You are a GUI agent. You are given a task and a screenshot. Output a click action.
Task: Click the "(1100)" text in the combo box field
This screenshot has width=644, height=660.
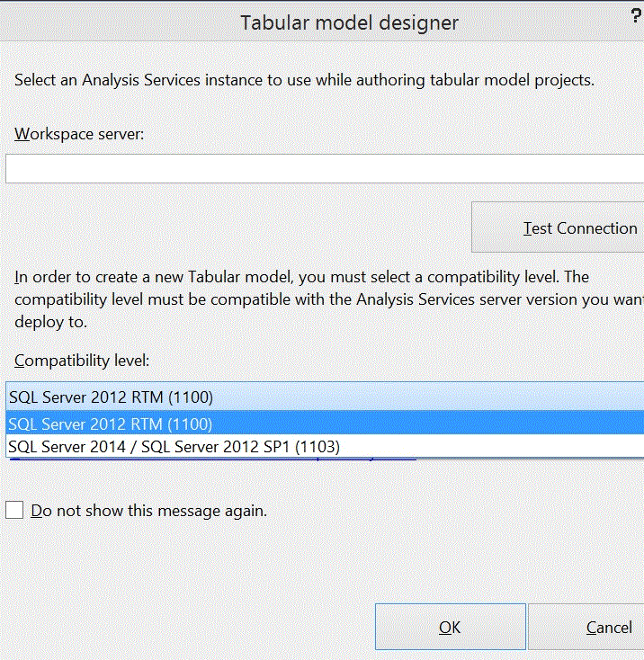click(x=190, y=397)
